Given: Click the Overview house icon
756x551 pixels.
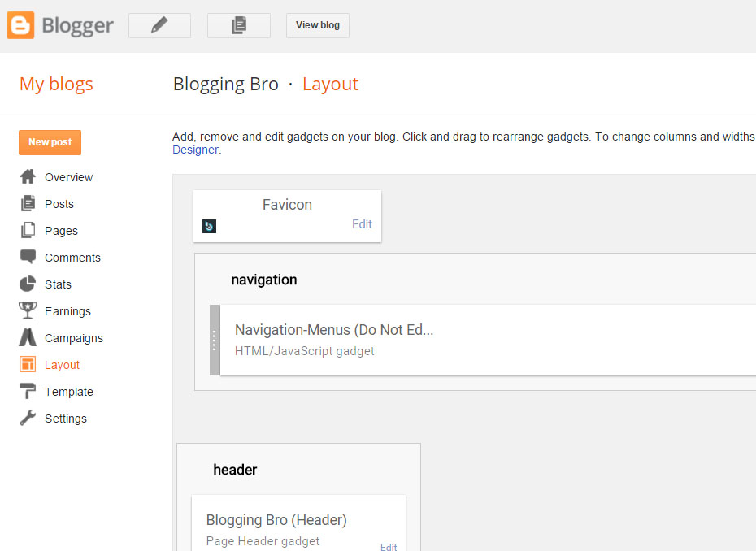Looking at the screenshot, I should [x=28, y=177].
